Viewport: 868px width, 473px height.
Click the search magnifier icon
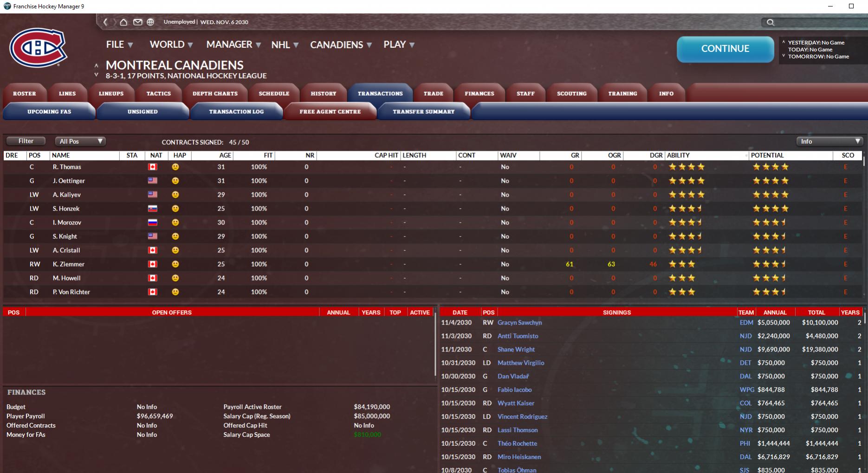tap(770, 22)
